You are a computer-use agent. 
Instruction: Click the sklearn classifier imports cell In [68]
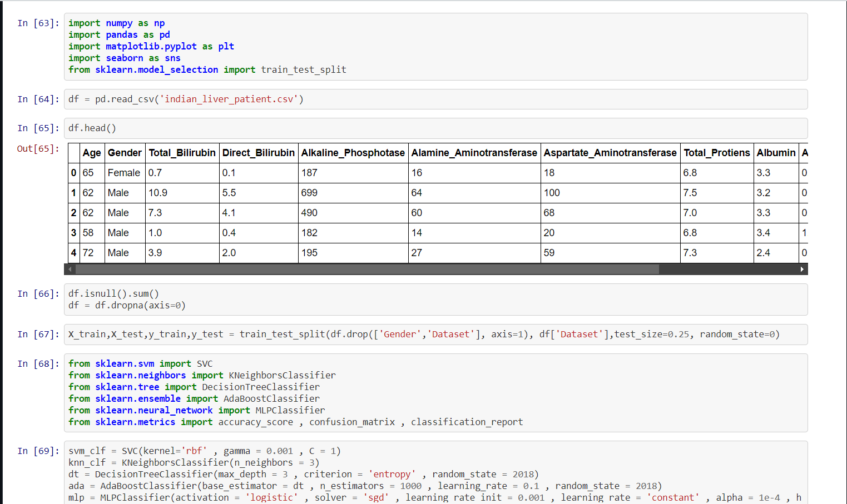click(435, 393)
